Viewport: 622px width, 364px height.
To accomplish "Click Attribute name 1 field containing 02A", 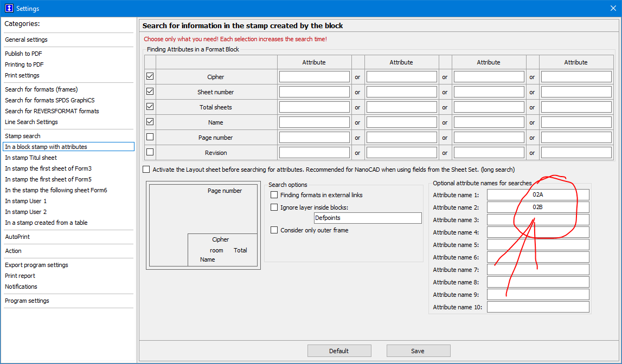I will coord(538,195).
